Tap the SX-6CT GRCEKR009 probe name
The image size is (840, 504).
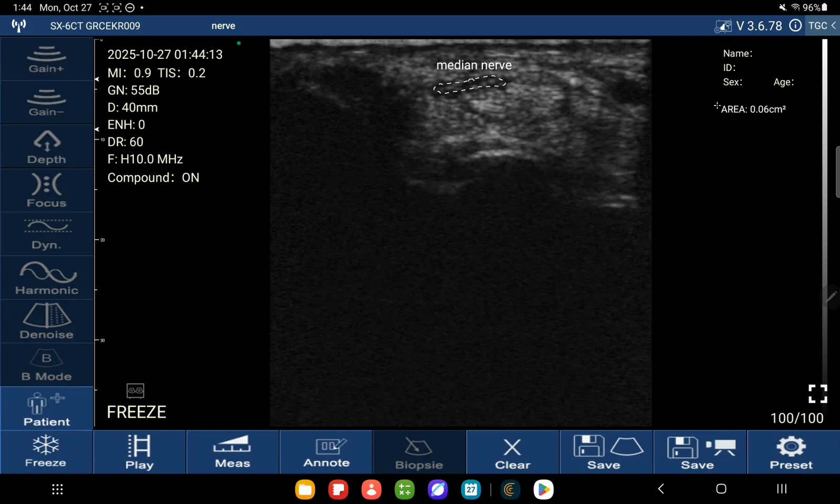[95, 26]
